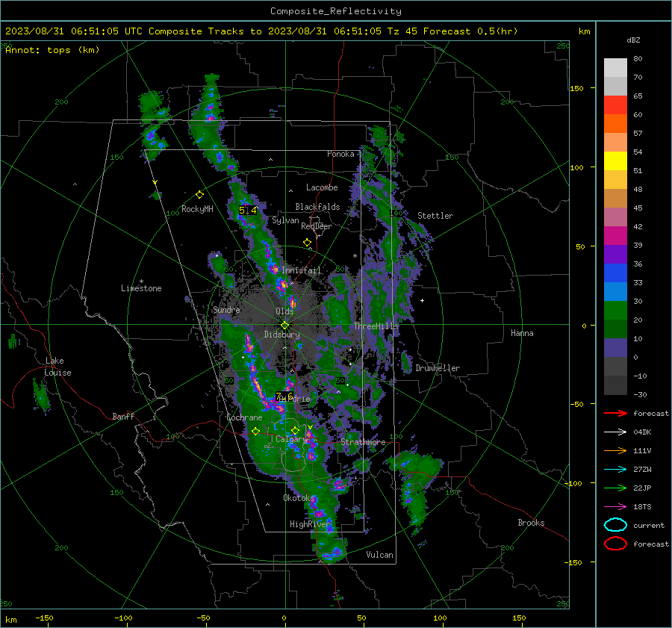672x628 pixels.
Task: Click the Calgary city label
Action: tap(291, 439)
